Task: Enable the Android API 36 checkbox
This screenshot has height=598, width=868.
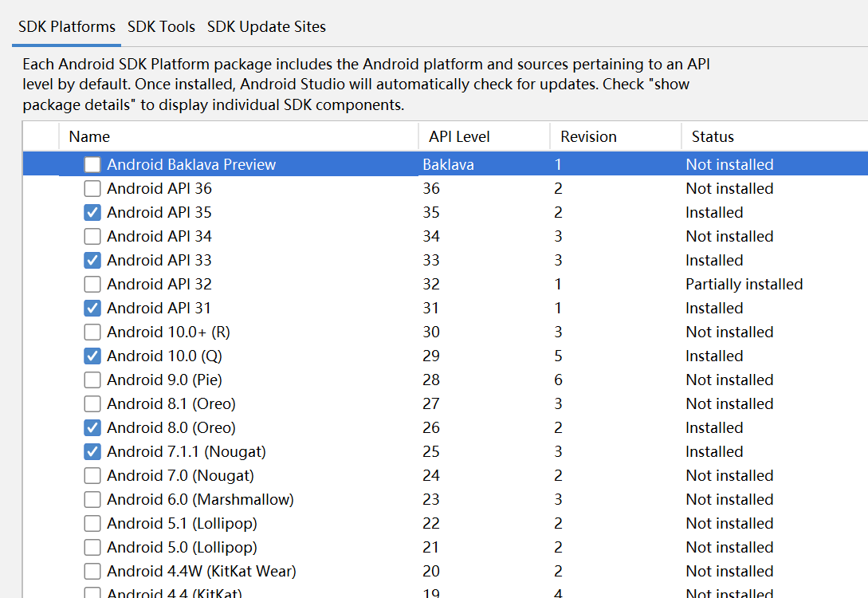Action: click(92, 188)
